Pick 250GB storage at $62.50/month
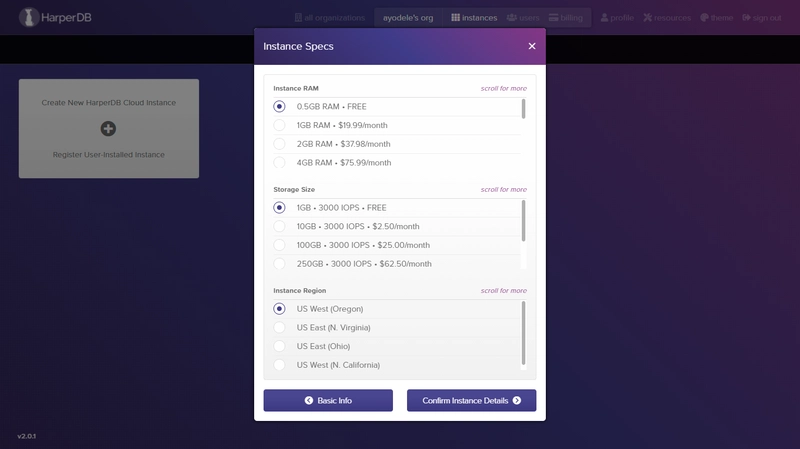This screenshot has width=800, height=449. pos(396,264)
